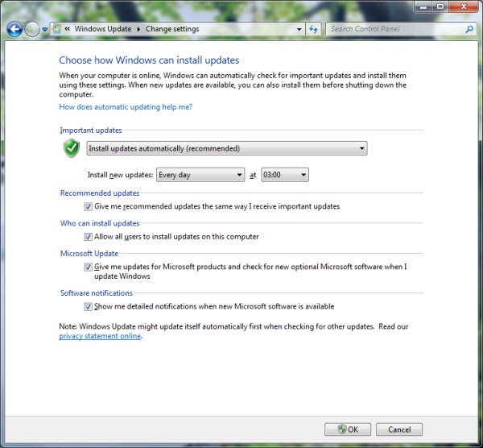Click the greyed Forward navigation arrow
Screen dimensions: 483x448
pos(32,30)
